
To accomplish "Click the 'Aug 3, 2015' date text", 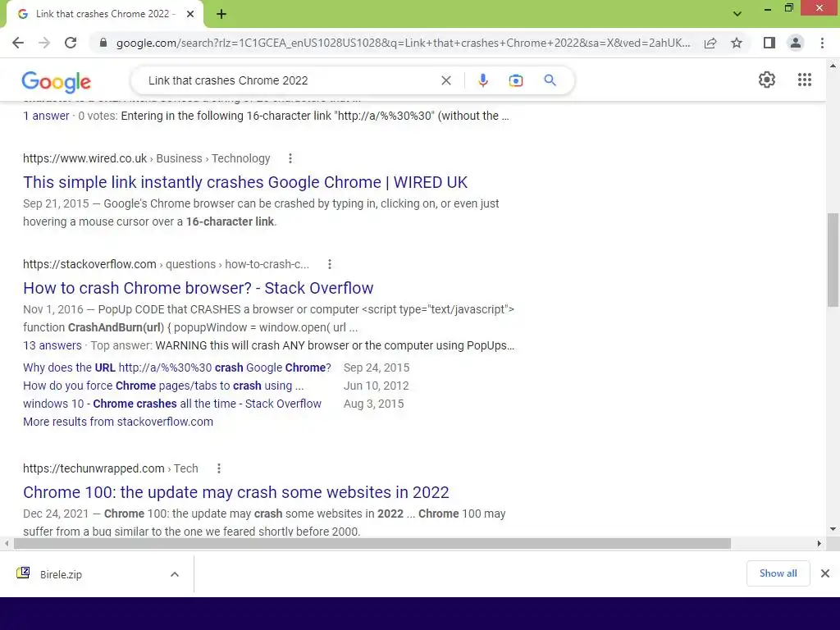I will 373,404.
